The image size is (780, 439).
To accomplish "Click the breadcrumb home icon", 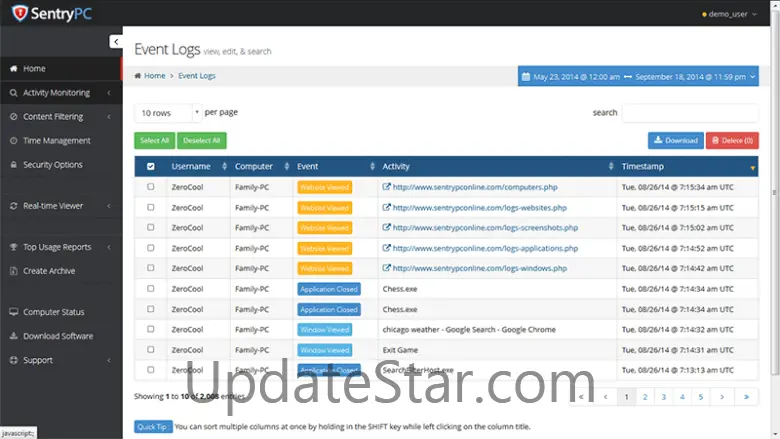I will click(x=138, y=76).
